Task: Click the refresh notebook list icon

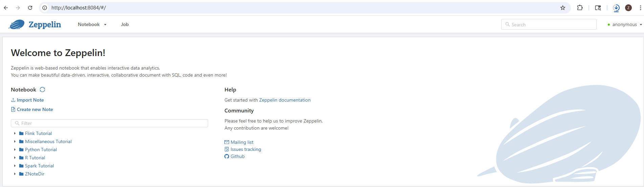Action: click(42, 89)
